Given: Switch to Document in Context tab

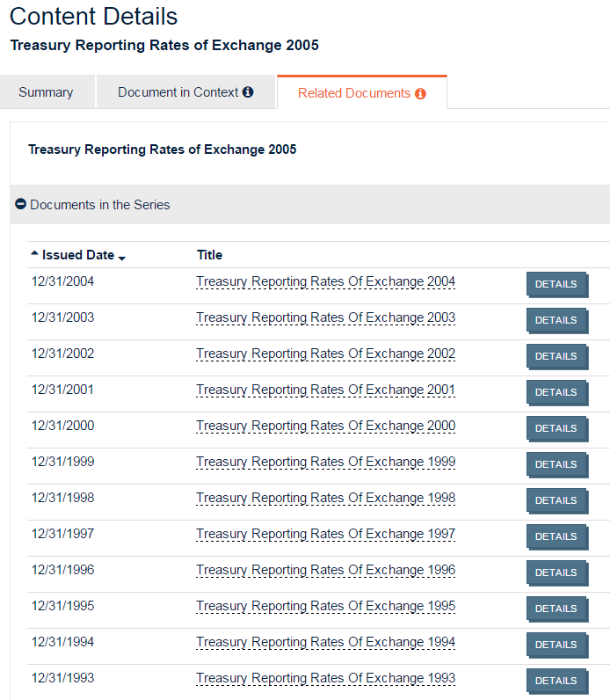Looking at the screenshot, I should click(x=178, y=92).
